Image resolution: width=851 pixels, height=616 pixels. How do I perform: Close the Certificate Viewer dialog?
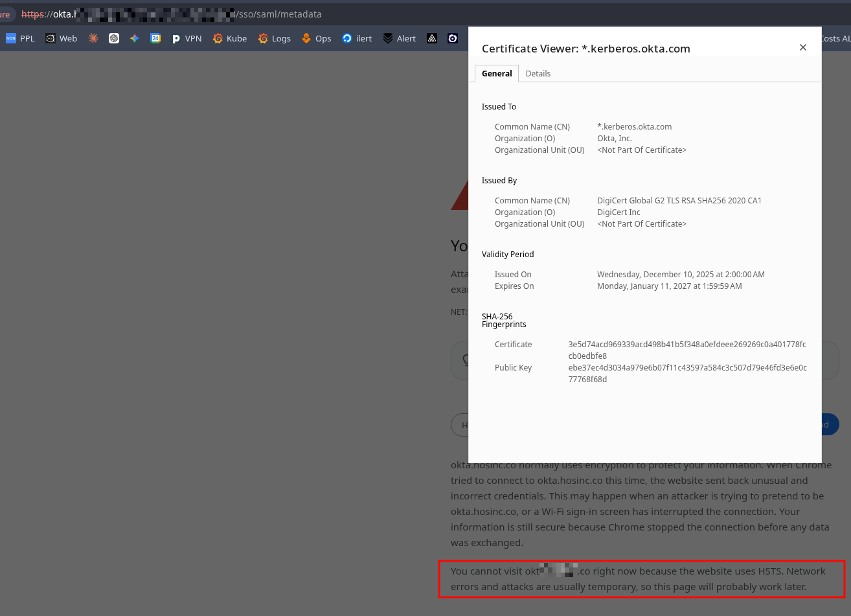point(802,47)
